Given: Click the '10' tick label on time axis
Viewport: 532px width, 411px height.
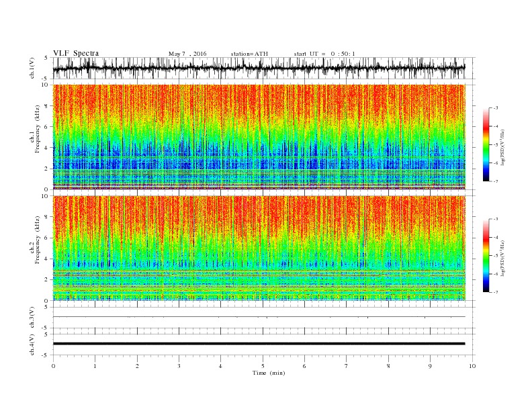Looking at the screenshot, I should (x=472, y=366).
